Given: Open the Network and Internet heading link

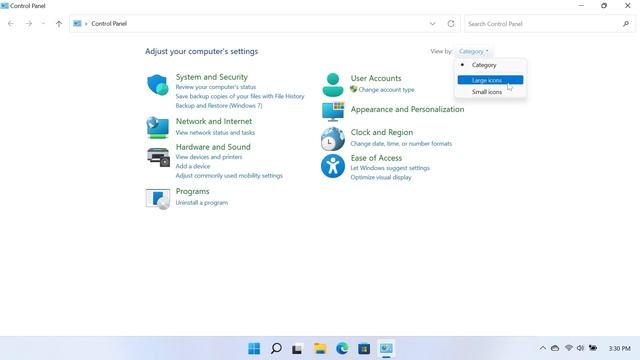Looking at the screenshot, I should pyautogui.click(x=214, y=121).
